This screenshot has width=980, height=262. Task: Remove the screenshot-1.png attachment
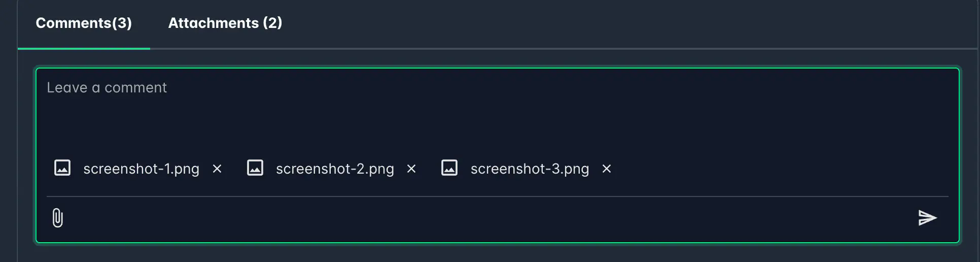coord(217,169)
